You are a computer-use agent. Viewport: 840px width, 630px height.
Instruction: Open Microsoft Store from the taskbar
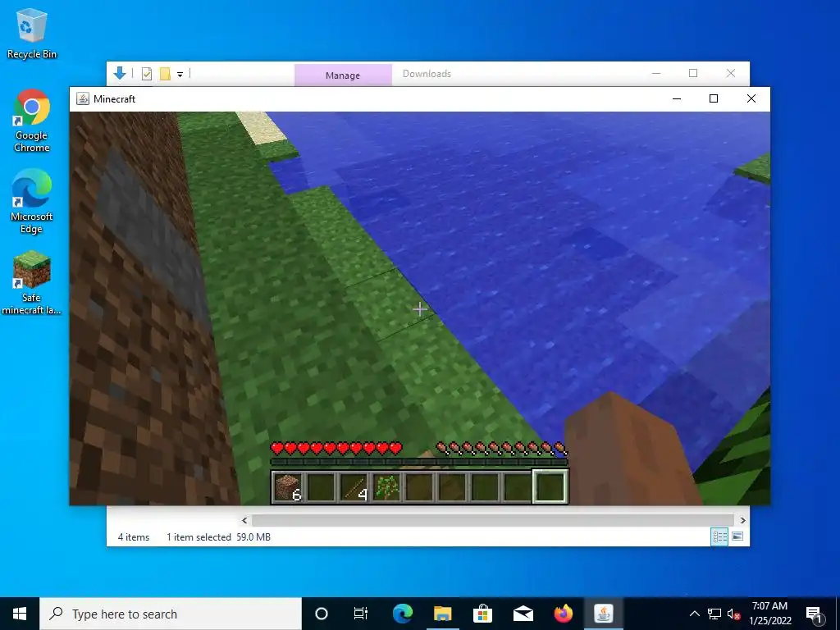pyautogui.click(x=482, y=614)
